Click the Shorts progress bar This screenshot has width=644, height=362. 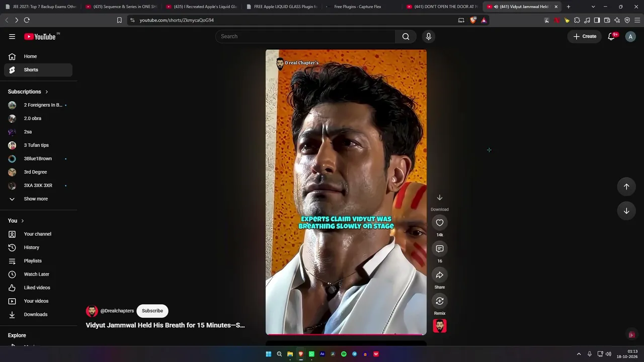point(346,334)
